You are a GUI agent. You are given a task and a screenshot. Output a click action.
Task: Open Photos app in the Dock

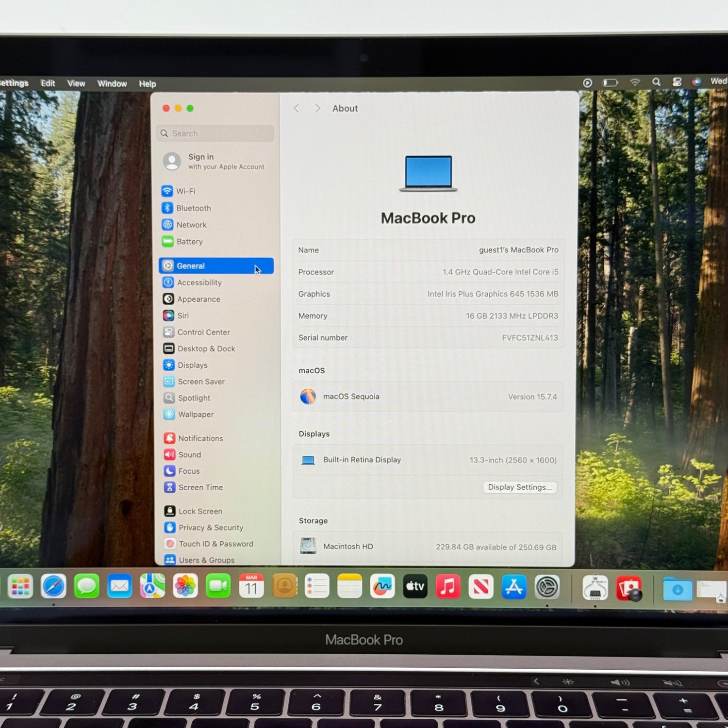tap(185, 586)
